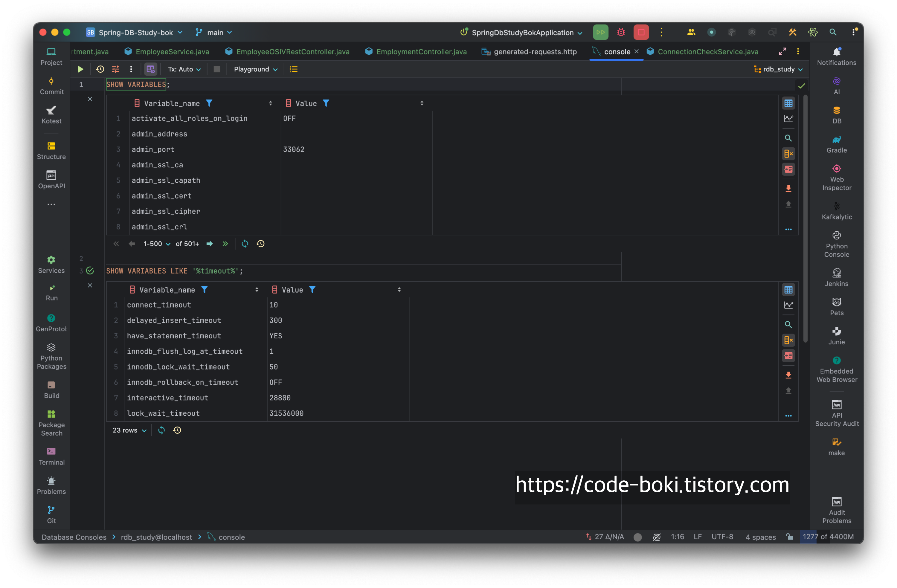The width and height of the screenshot is (897, 588).
Task: Go to next page of SHOW VARIABLES results
Action: 210,244
